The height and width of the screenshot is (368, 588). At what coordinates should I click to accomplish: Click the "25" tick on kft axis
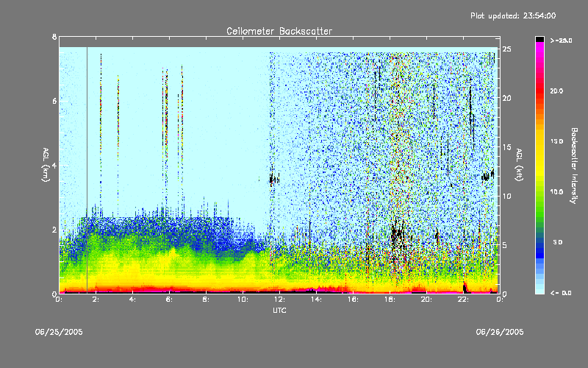(x=506, y=49)
